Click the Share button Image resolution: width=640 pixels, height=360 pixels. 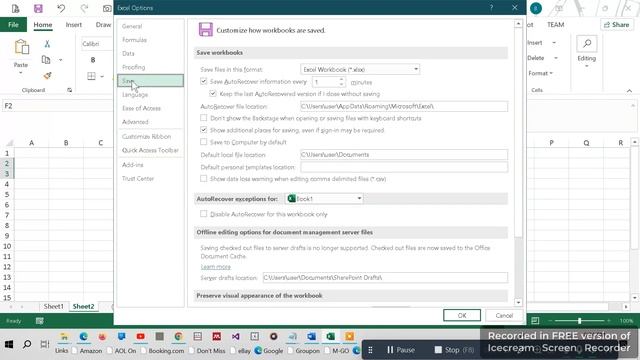click(617, 24)
